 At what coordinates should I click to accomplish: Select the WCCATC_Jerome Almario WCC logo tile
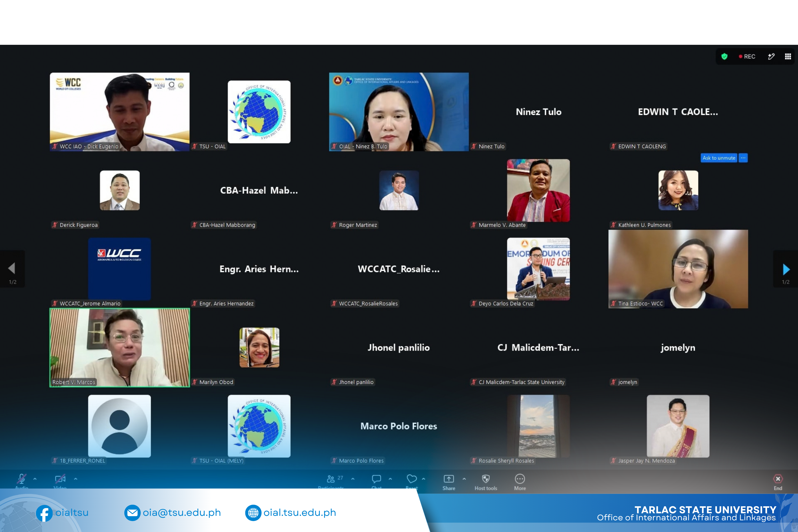[119, 269]
